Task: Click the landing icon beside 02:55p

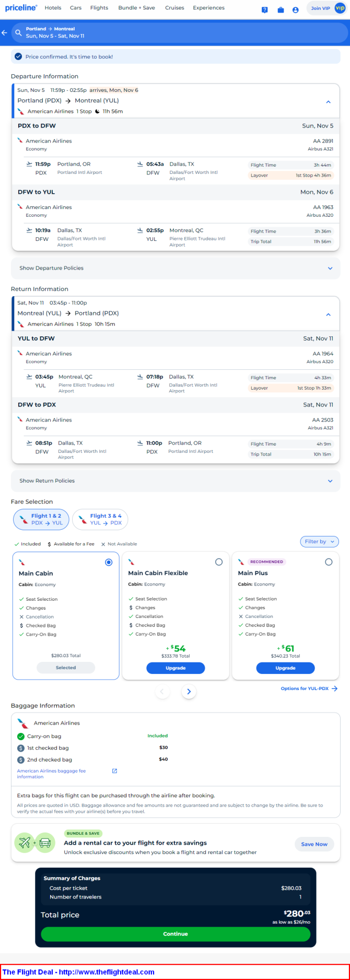Action: coord(140,230)
